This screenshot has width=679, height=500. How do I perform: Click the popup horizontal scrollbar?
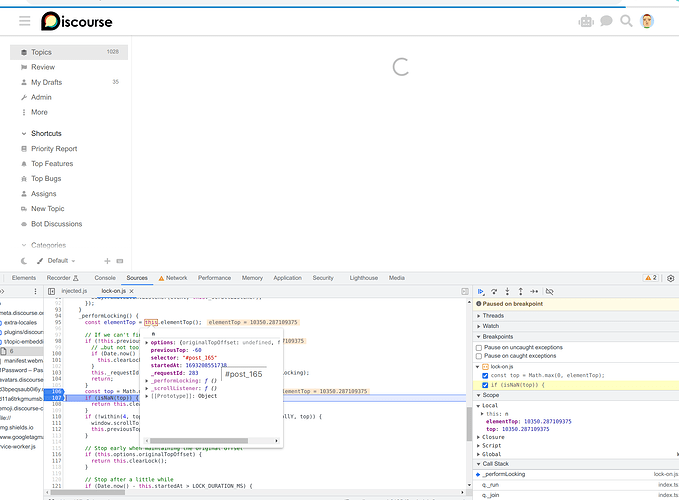tap(199, 441)
